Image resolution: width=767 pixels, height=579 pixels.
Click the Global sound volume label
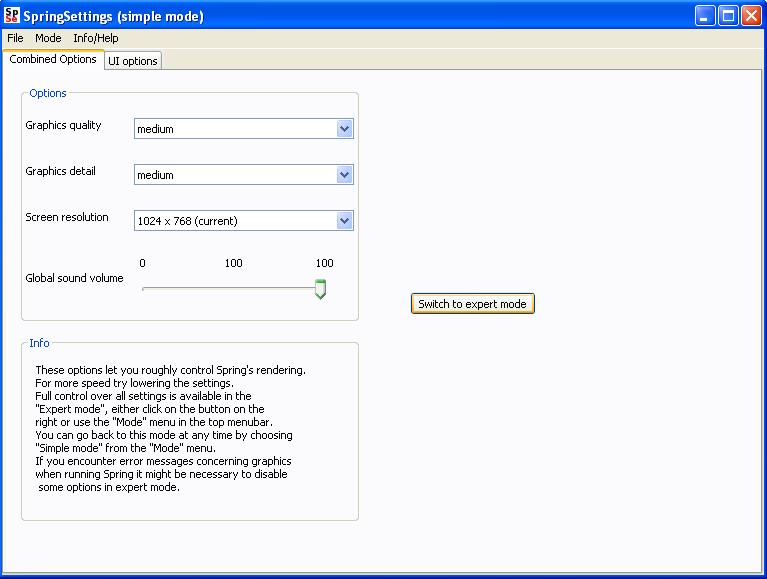click(74, 278)
